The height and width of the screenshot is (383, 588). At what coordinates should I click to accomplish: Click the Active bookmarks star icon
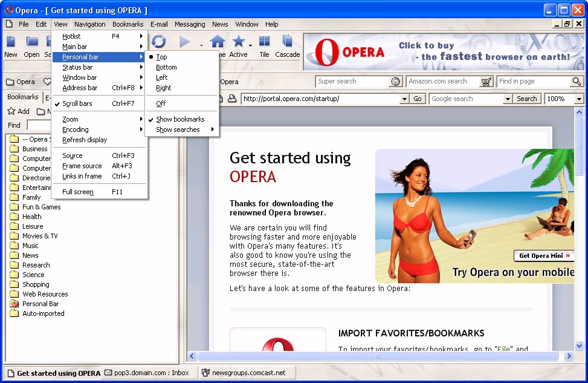(x=239, y=41)
